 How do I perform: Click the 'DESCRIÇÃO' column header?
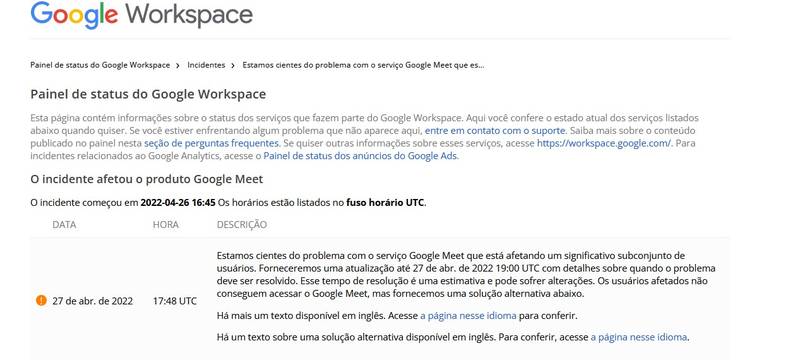[x=242, y=224]
